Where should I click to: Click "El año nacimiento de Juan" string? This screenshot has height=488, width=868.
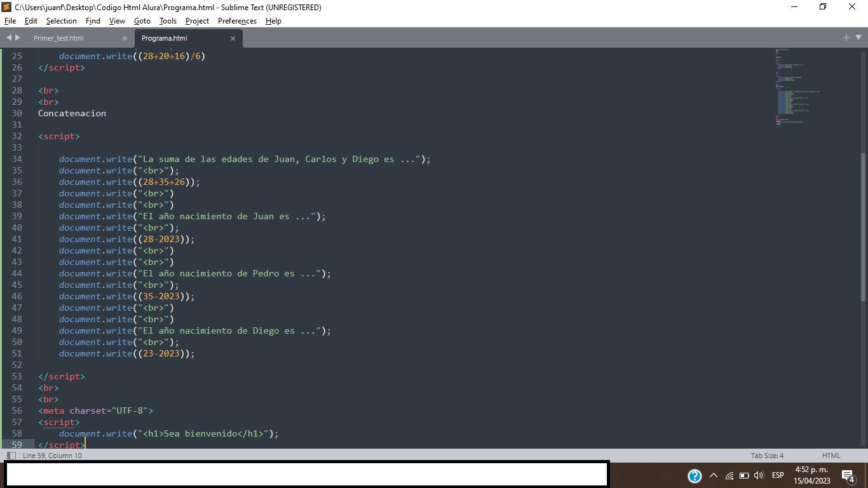226,216
